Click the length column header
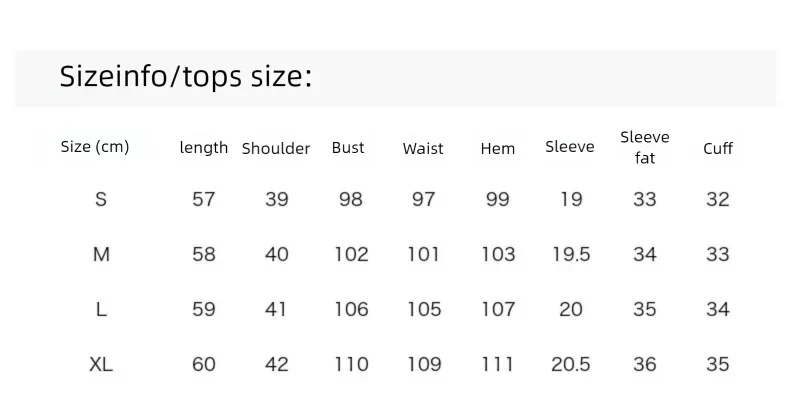Screen dimensions: 790x411 (x=204, y=148)
